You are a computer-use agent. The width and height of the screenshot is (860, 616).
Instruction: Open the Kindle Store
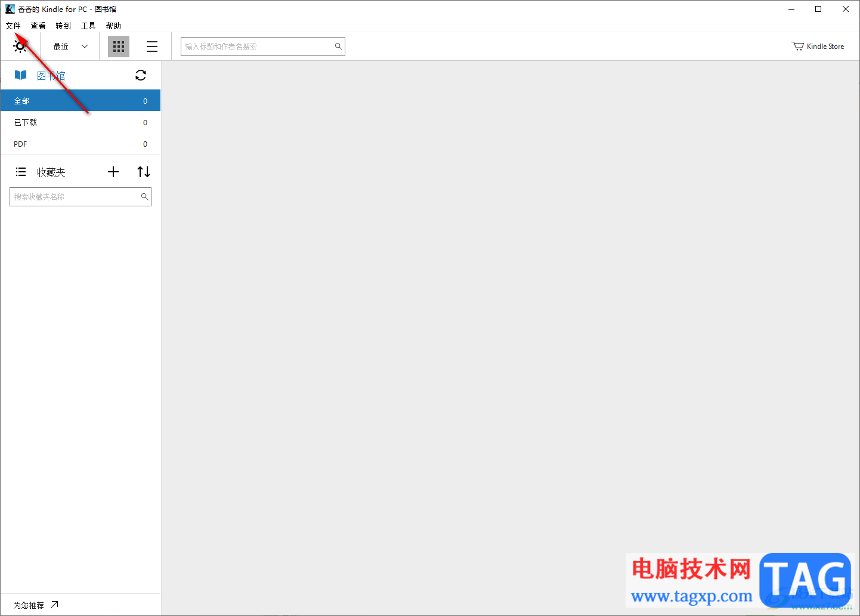pos(818,47)
